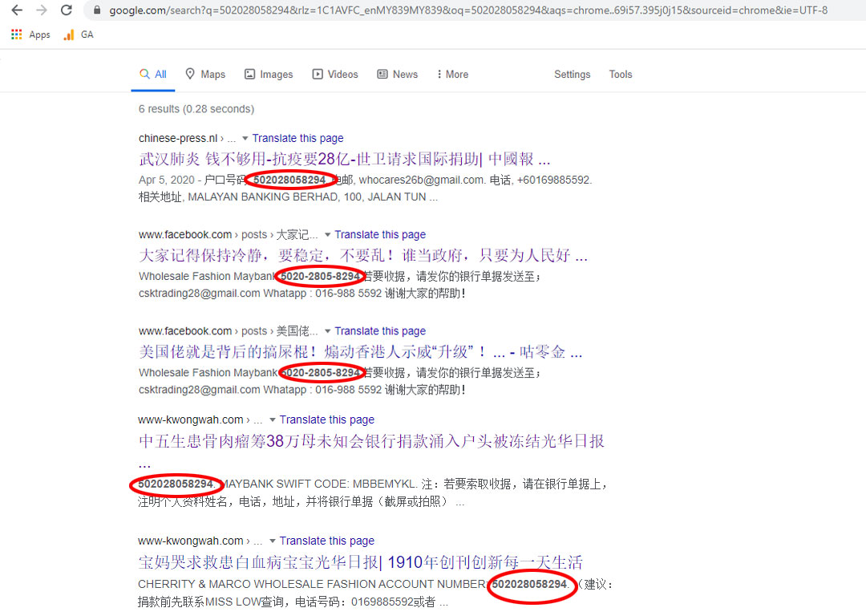Image resolution: width=866 pixels, height=616 pixels.
Task: Expand dropdown arrow on 美国佬 facebook result
Action: tap(327, 331)
